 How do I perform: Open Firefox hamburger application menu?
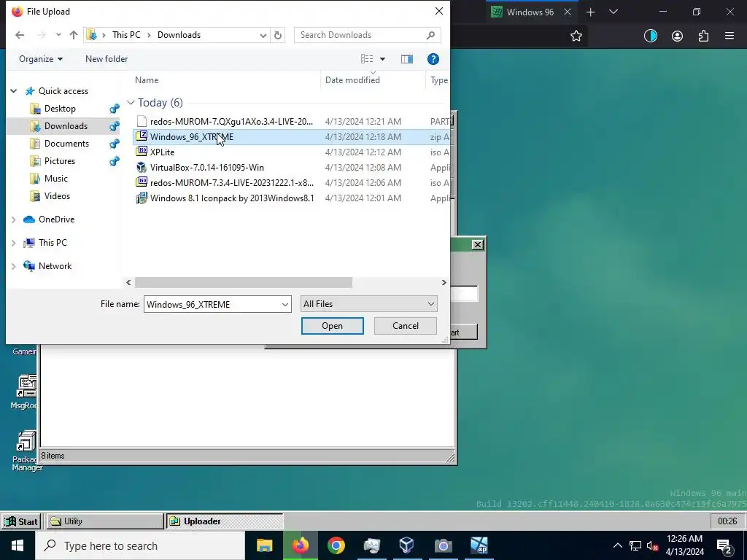point(729,36)
